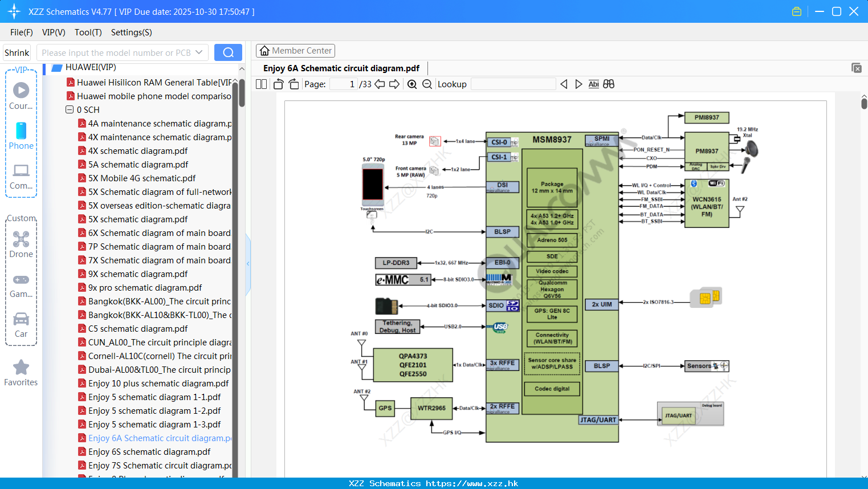Click the yellow VIP gift icon in title bar

797,11
